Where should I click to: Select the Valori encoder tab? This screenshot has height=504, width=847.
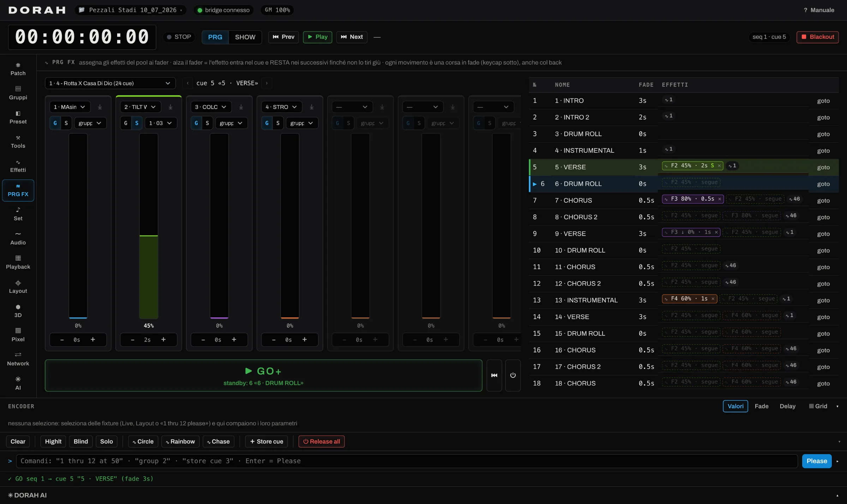point(735,406)
